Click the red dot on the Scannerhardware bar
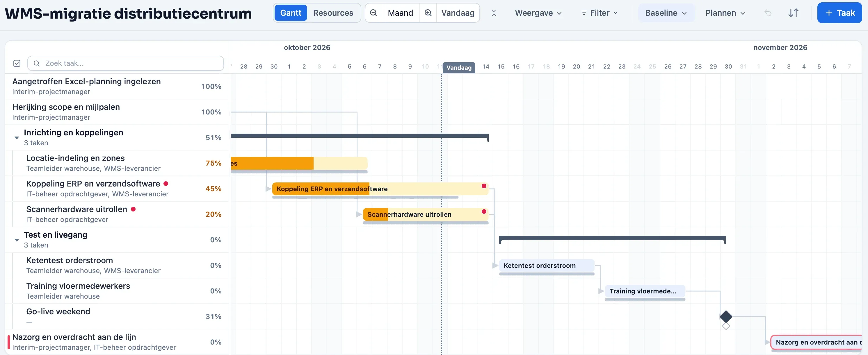The width and height of the screenshot is (868, 355). point(484,211)
